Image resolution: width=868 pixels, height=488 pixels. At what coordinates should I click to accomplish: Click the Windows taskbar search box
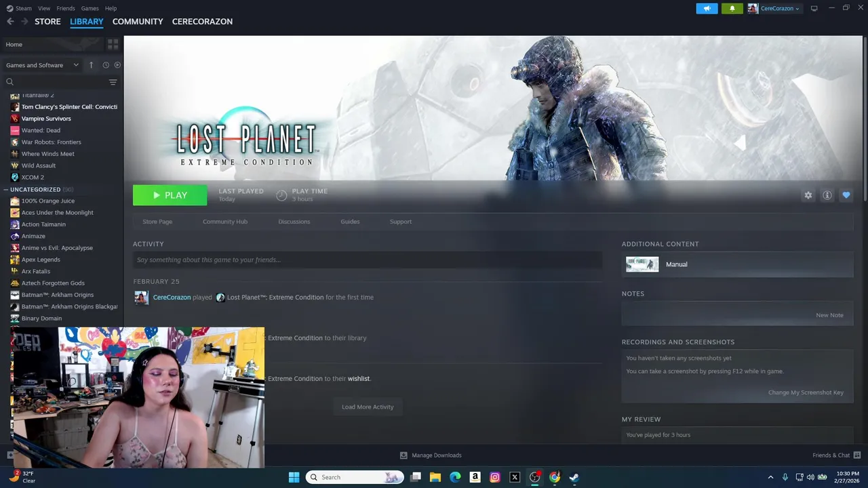(355, 477)
